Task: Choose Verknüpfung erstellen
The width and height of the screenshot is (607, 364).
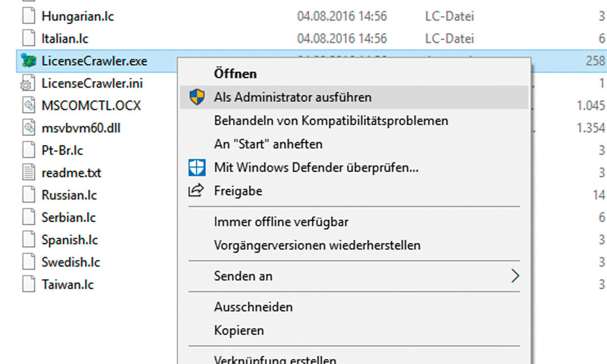Action: coord(275,360)
